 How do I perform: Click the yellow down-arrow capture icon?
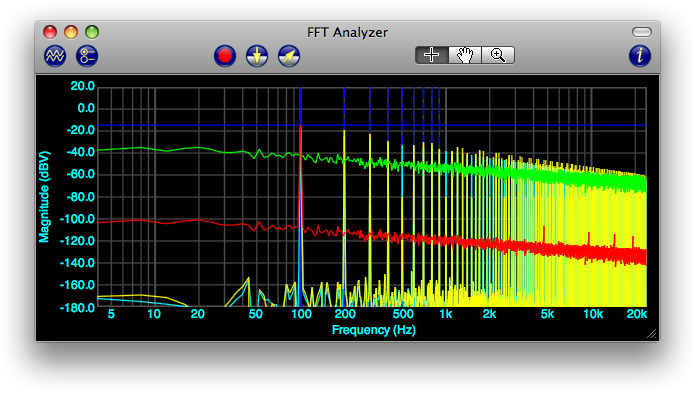[x=257, y=56]
